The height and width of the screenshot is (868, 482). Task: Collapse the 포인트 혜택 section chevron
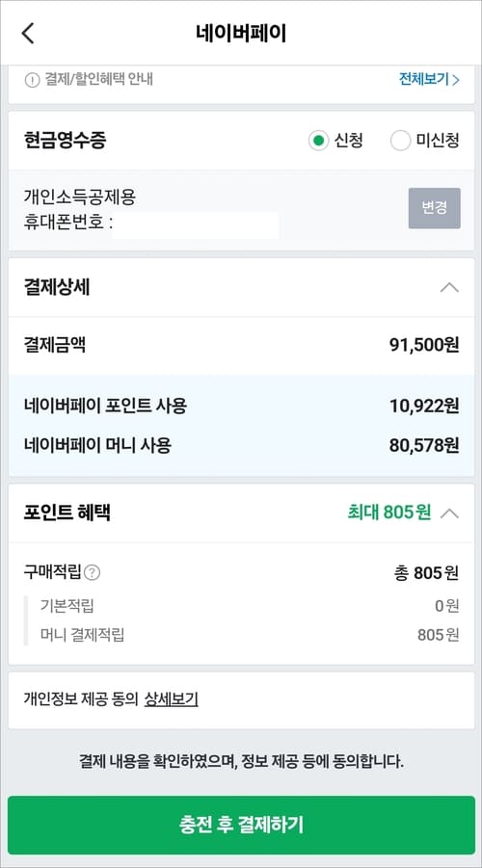pyautogui.click(x=449, y=513)
